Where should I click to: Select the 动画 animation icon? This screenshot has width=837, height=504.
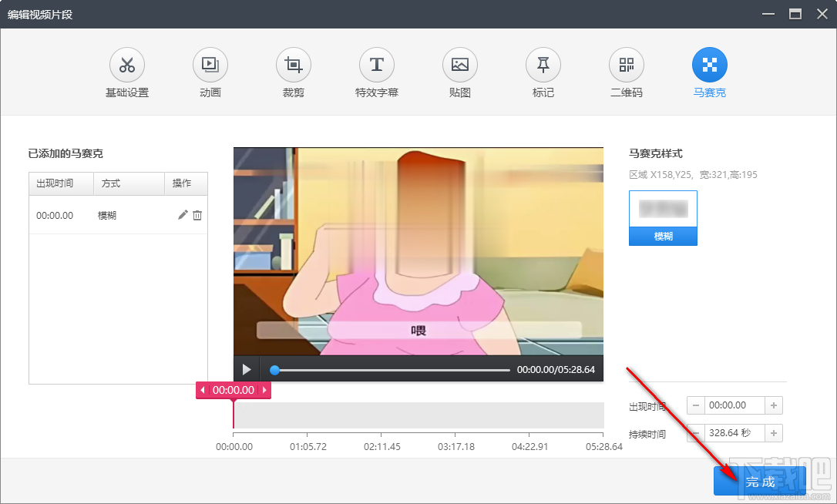(210, 66)
